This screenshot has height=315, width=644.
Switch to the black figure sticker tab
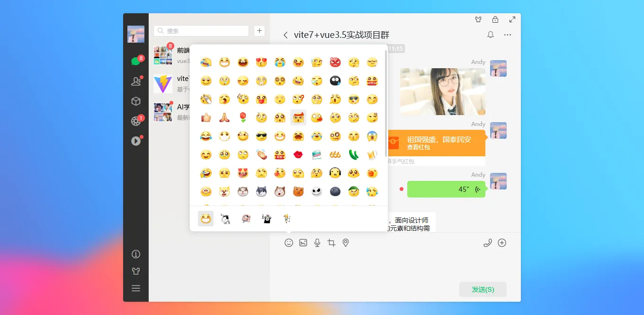[267, 218]
